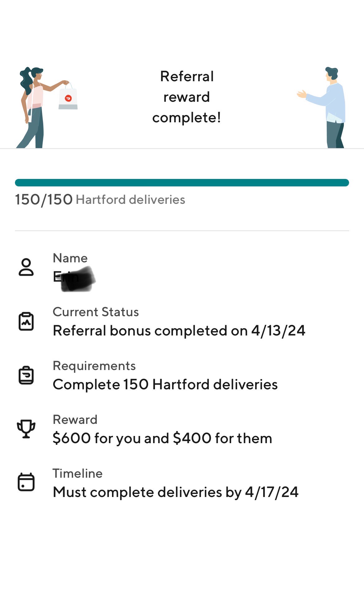Screen dimensions: 364x614
Task: Tap "Must complete deliveries by 4/17/24" text
Action: point(176,492)
